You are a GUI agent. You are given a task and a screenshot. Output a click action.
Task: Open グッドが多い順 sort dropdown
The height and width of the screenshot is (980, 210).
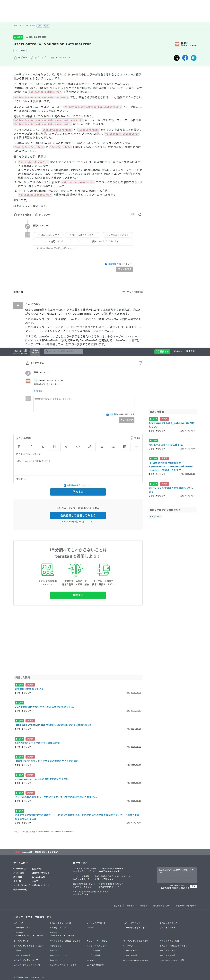point(132,292)
